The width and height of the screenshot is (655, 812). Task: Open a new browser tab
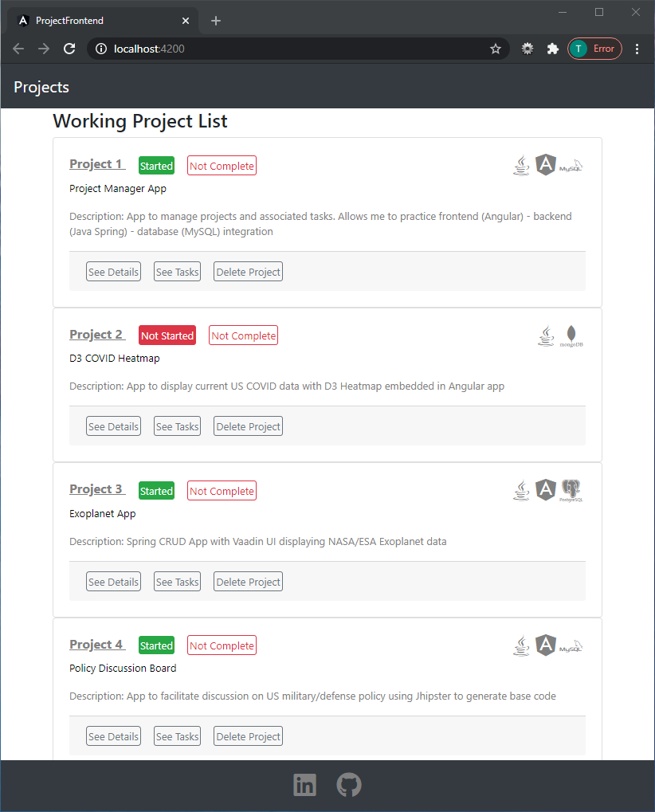(215, 21)
